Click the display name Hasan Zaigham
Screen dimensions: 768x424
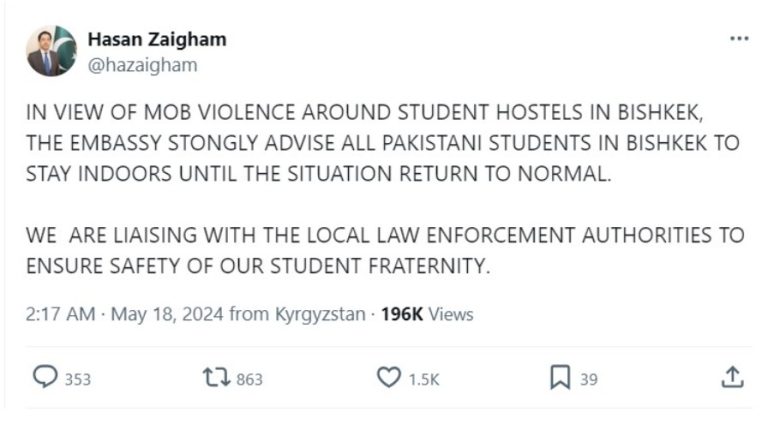pyautogui.click(x=157, y=39)
